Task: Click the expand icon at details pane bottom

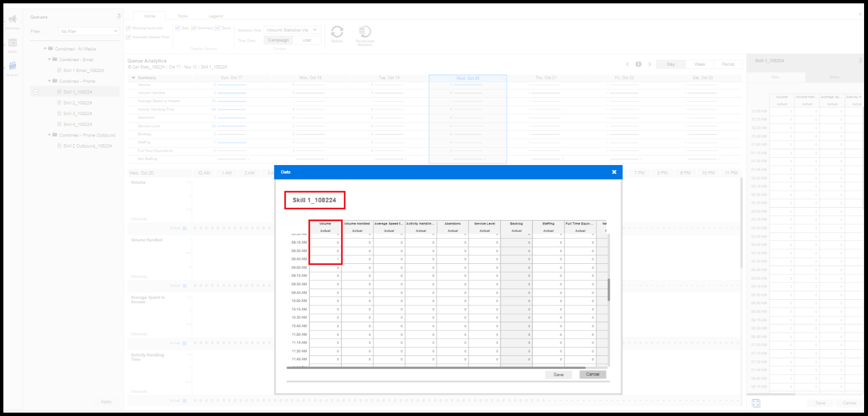Action: [756, 403]
